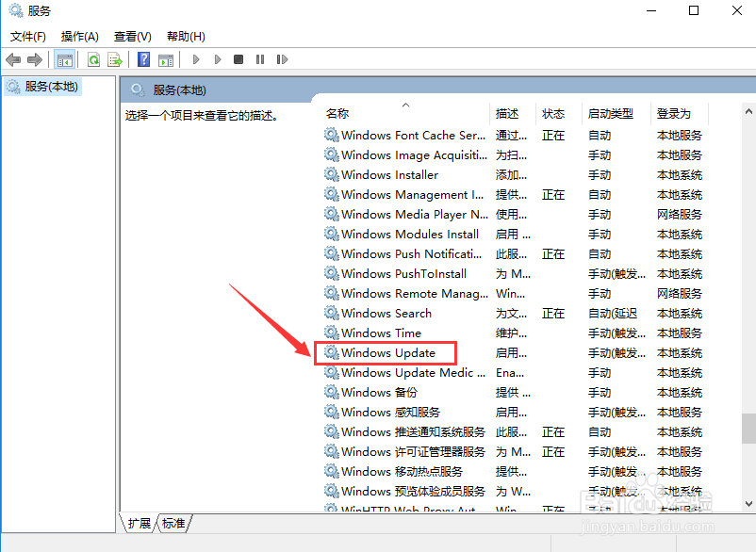Screen dimensions: 756x552
Task: Switch to the 扩展 tab
Action: pos(140,523)
